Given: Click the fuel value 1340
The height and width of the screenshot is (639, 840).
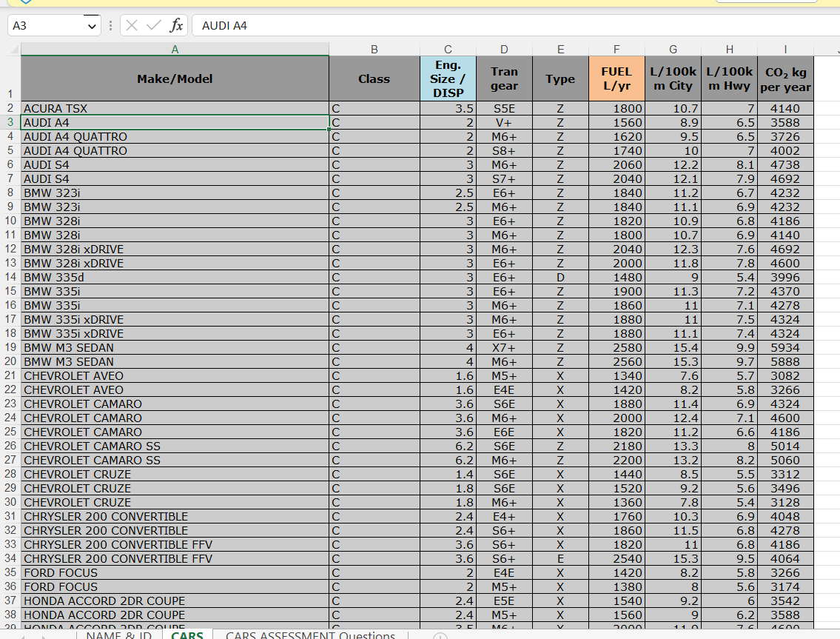Looking at the screenshot, I should [x=616, y=376].
